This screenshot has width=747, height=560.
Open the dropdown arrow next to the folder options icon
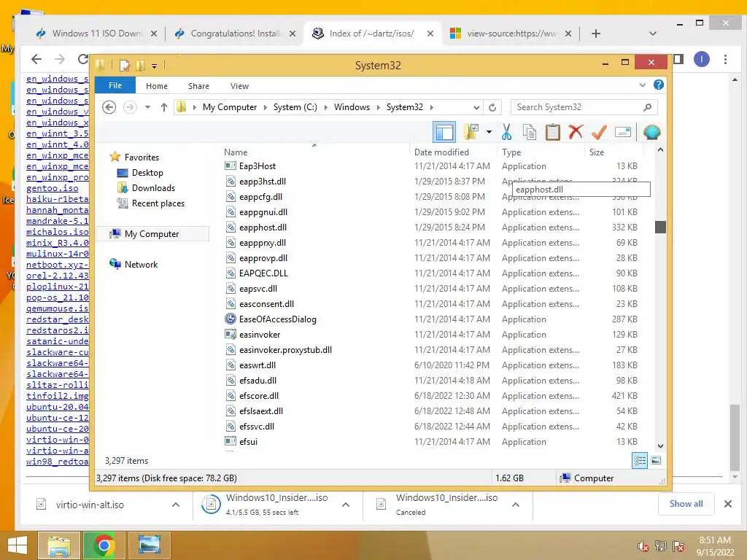[x=489, y=132]
